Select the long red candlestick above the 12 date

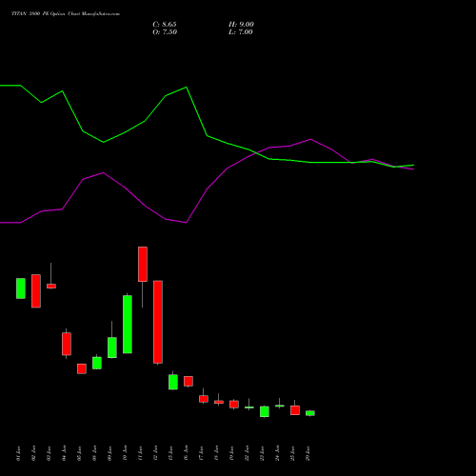158,322
